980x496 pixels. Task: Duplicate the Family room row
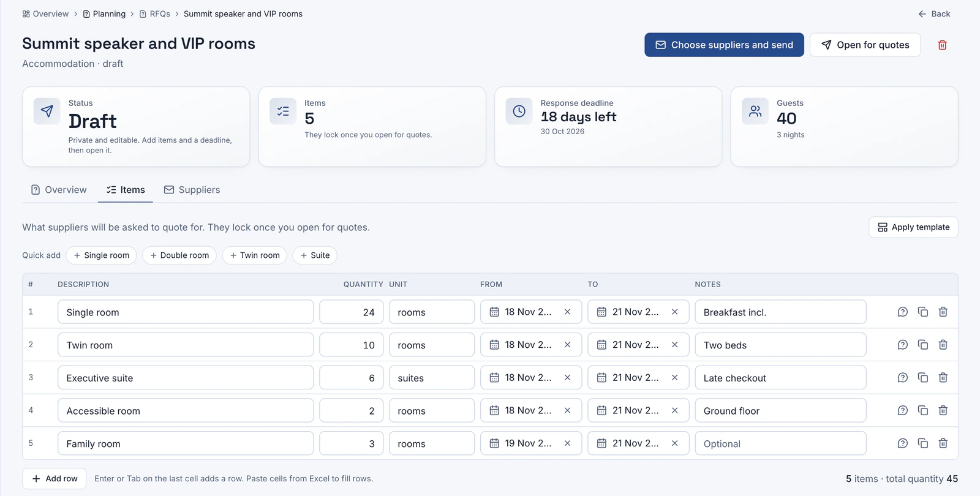coord(923,443)
